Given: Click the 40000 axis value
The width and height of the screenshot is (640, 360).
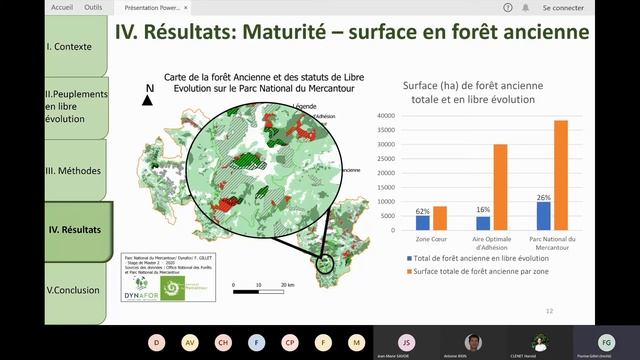Looking at the screenshot, I should pyautogui.click(x=386, y=116).
